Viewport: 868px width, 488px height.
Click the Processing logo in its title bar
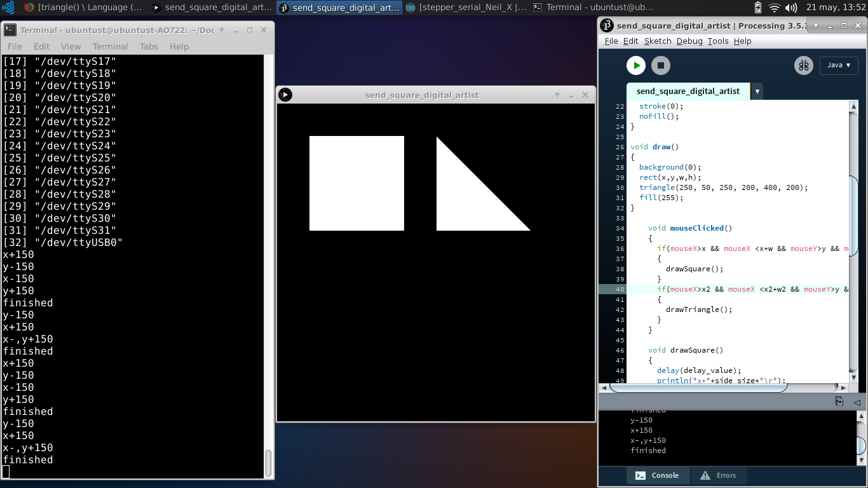pos(607,25)
